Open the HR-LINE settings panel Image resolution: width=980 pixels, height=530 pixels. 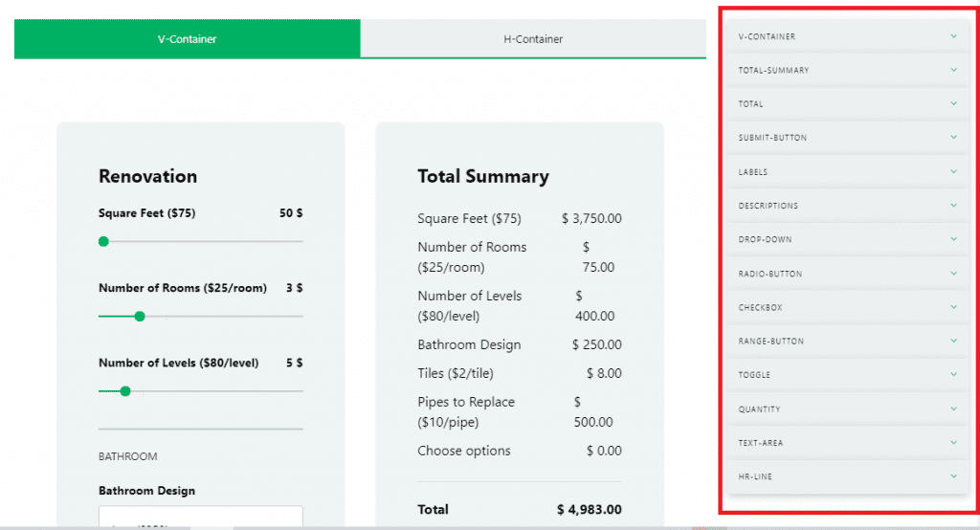coord(847,476)
